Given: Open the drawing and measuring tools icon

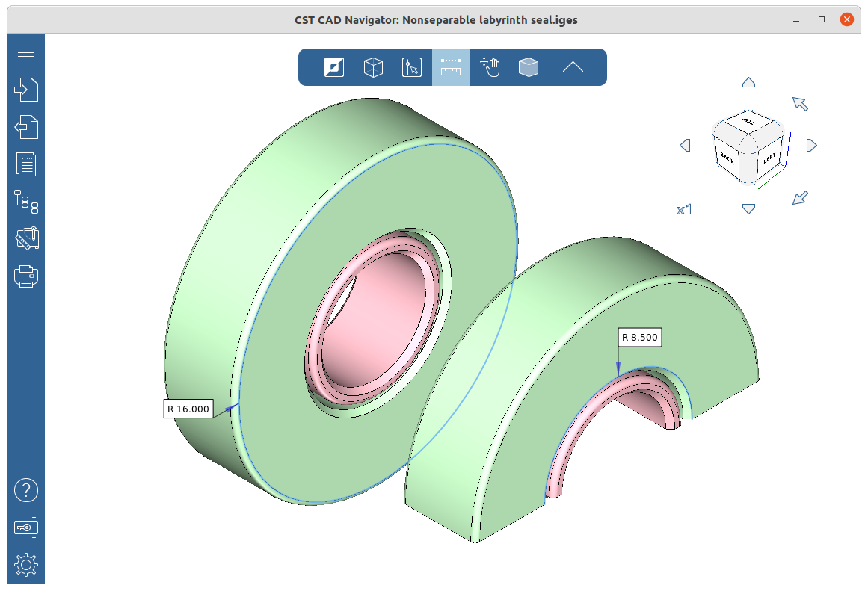Looking at the screenshot, I should tap(26, 238).
